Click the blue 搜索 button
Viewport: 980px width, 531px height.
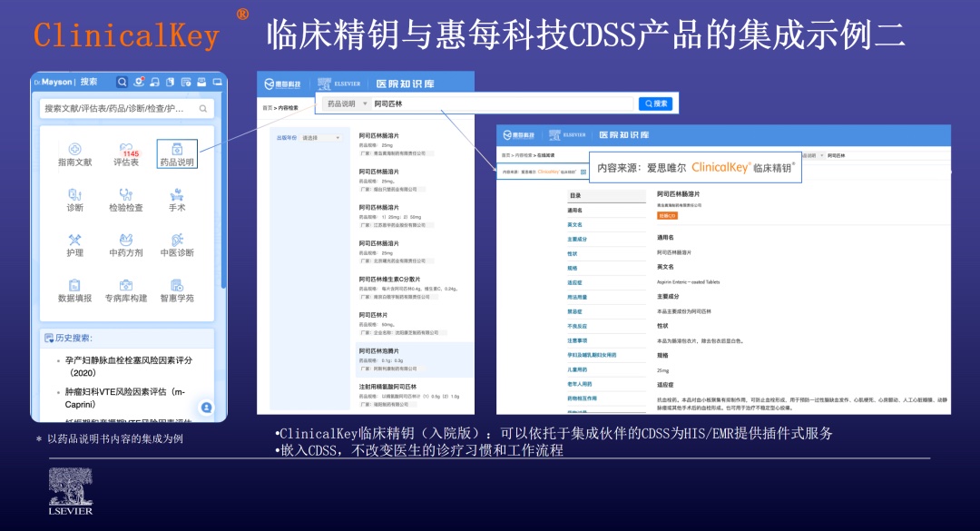click(656, 103)
